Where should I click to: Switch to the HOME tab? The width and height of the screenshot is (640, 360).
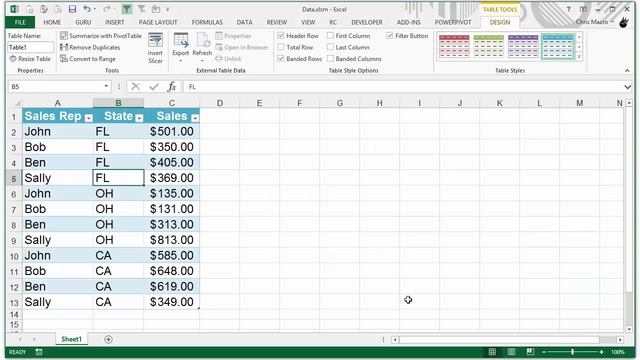coord(52,22)
